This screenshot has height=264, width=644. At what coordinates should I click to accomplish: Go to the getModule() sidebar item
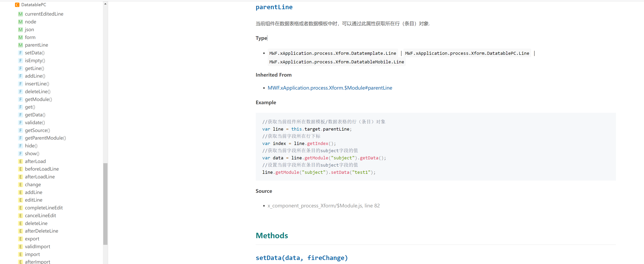point(38,99)
